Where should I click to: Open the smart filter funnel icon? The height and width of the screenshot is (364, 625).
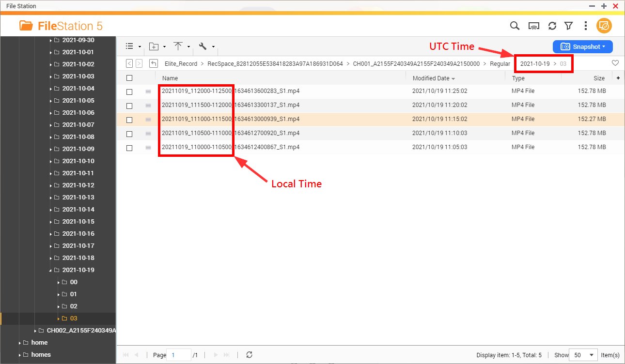[569, 26]
